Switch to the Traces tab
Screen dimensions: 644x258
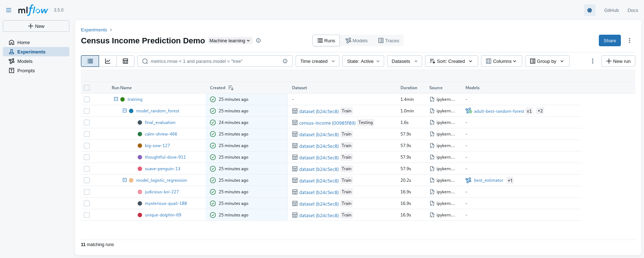388,40
